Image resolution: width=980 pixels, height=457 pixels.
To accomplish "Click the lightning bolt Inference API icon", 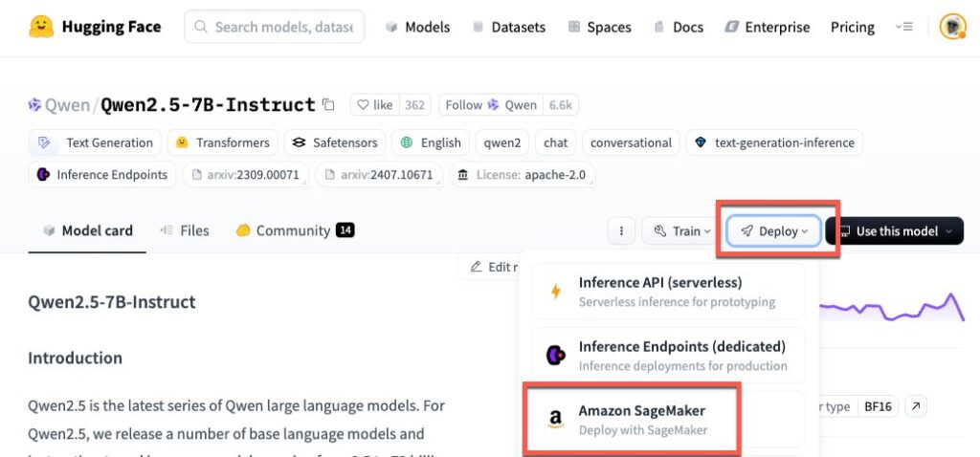I will click(x=555, y=292).
